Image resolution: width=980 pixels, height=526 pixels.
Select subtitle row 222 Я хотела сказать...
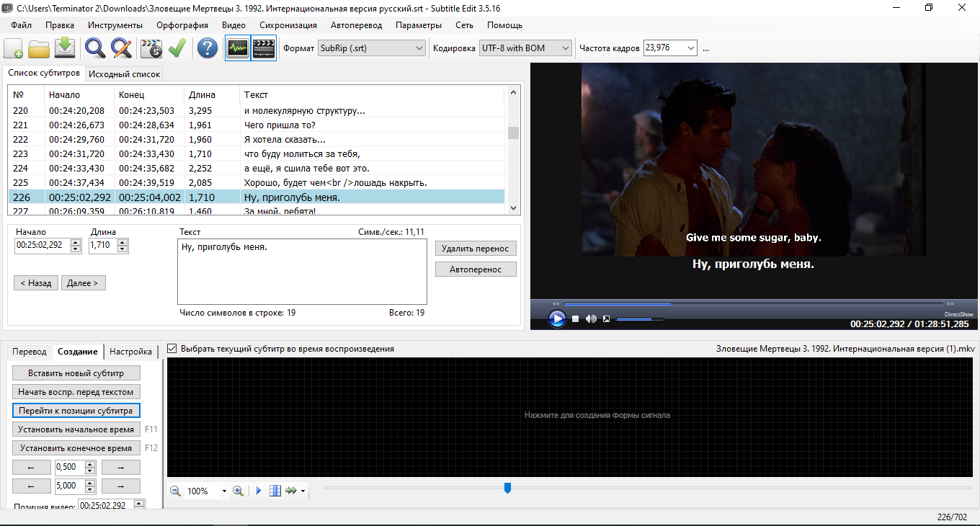click(257, 140)
